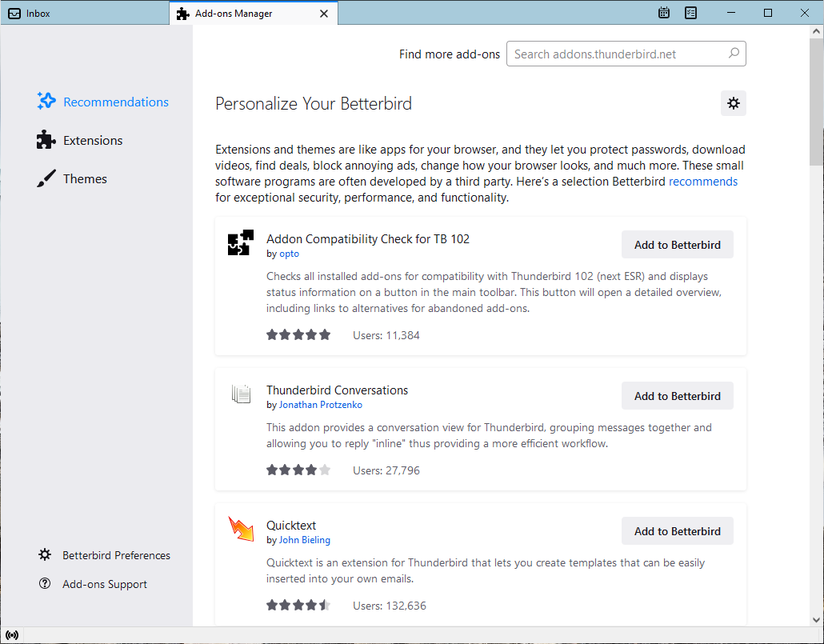Click the Thunderbird Conversations star rating

coord(298,470)
